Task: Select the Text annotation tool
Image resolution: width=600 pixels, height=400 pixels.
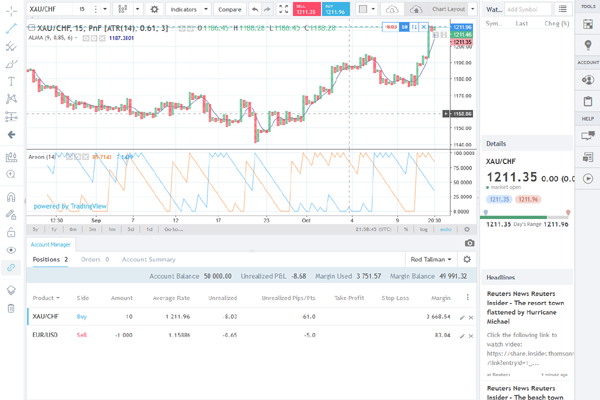Action: tap(11, 81)
